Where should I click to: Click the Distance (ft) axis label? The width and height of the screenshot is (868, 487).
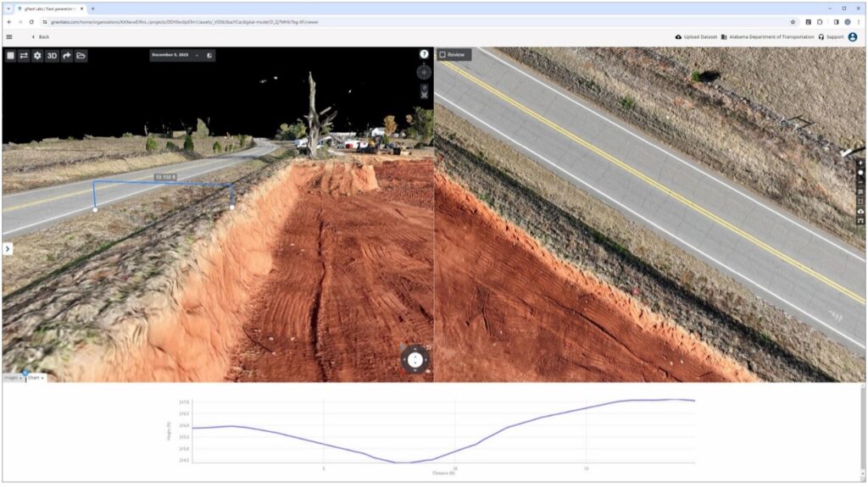pyautogui.click(x=443, y=473)
